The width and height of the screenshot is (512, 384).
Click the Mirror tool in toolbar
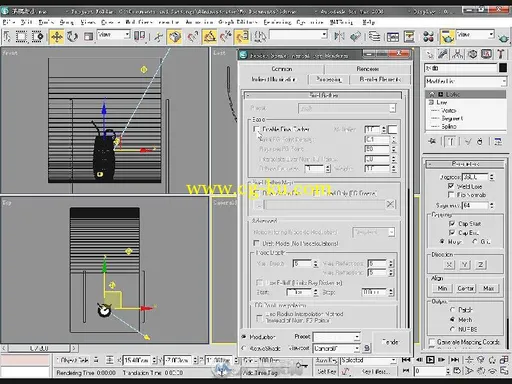point(339,36)
